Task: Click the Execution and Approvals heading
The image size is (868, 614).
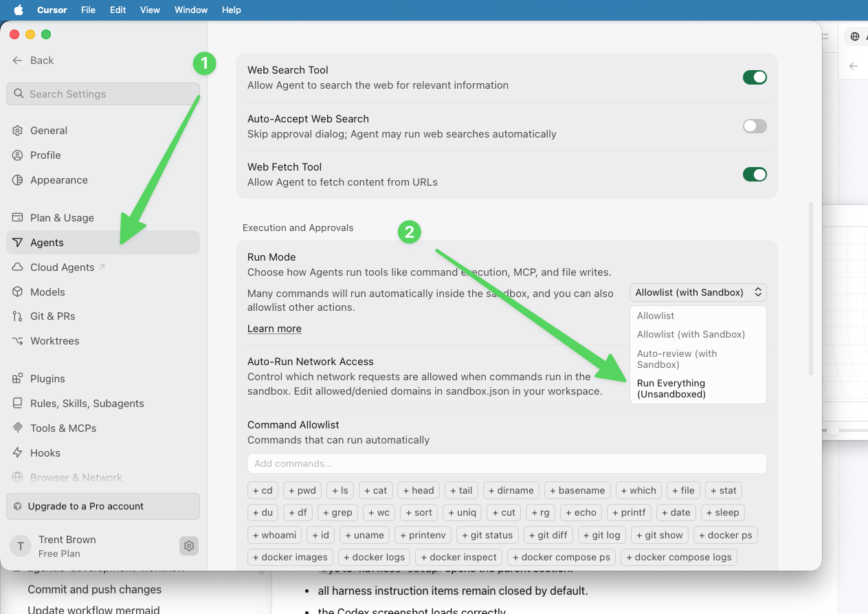Action: click(x=298, y=228)
